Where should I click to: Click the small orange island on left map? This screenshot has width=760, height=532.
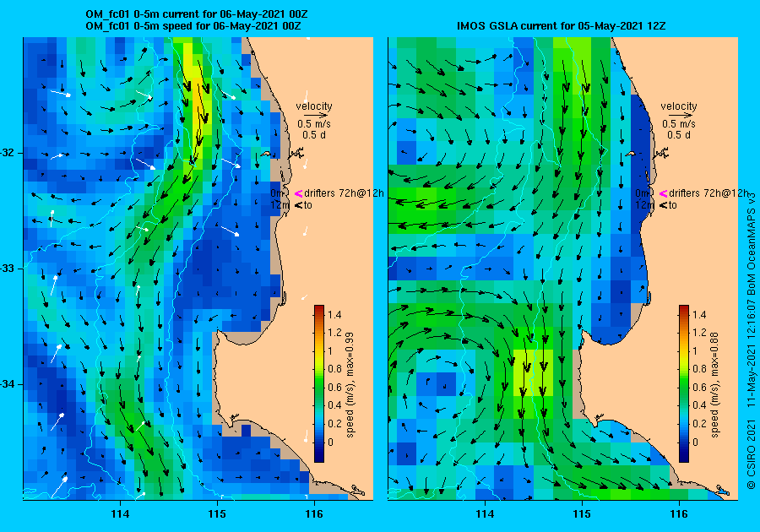click(x=266, y=154)
